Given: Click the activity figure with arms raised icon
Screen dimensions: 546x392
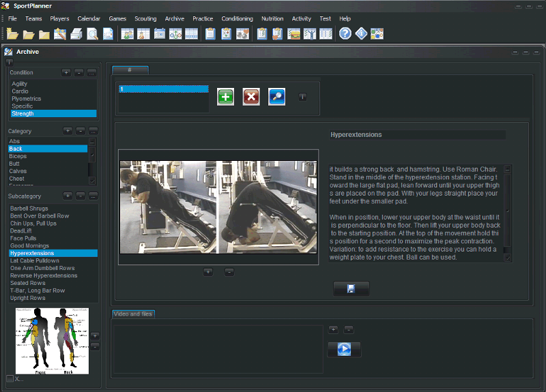Looking at the screenshot, I should 310,33.
